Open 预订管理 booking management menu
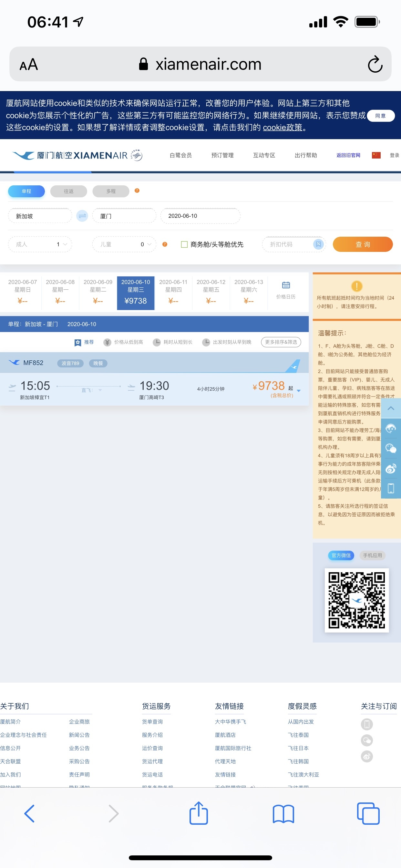 pos(222,155)
